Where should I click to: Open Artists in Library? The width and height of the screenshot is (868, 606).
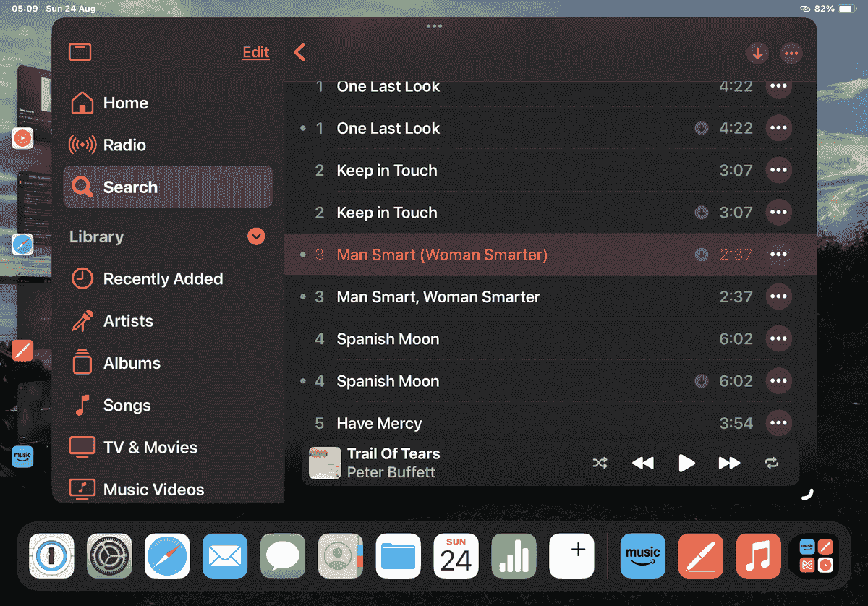click(167, 321)
